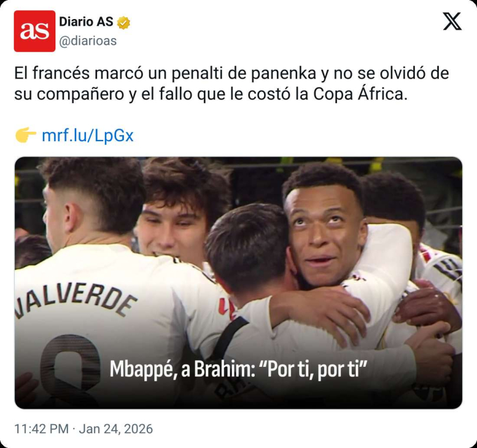Open the Diario AS profile name
Screen dimensions: 477x448
(86, 22)
